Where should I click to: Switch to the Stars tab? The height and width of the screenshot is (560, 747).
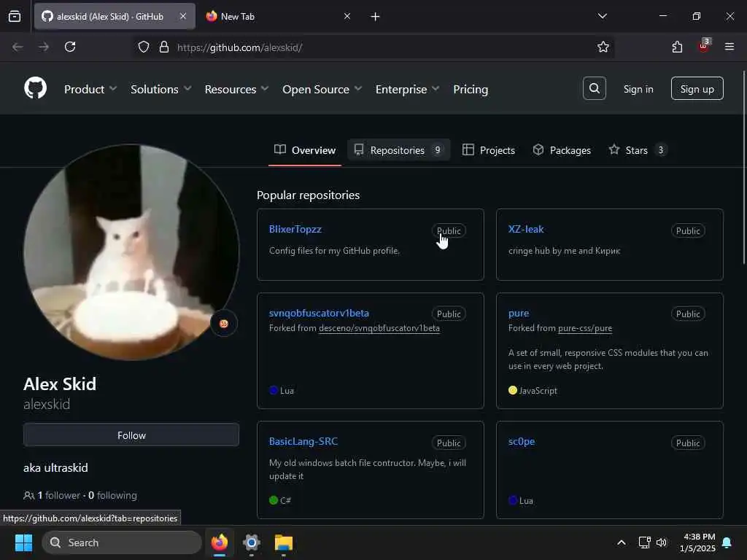click(x=638, y=150)
